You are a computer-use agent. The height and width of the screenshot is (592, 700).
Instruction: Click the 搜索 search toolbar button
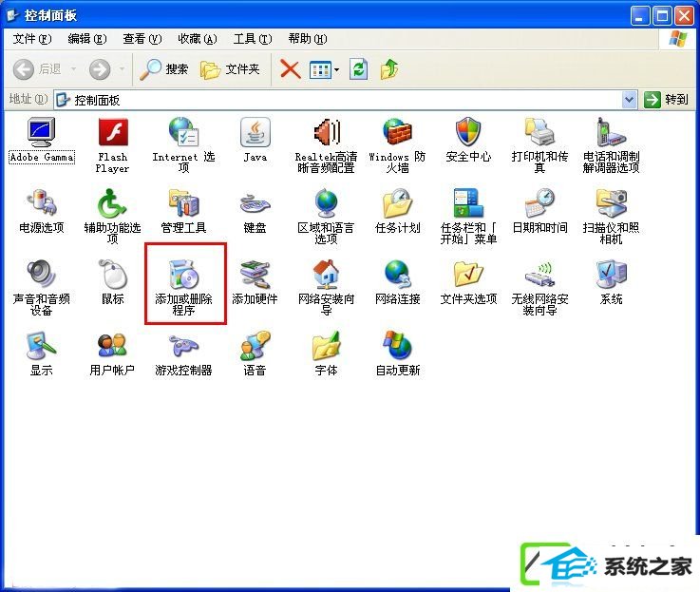tap(163, 69)
